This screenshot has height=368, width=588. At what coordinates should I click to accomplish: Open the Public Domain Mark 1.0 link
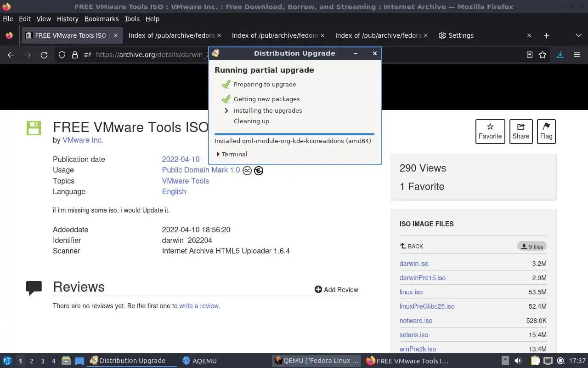pos(201,170)
